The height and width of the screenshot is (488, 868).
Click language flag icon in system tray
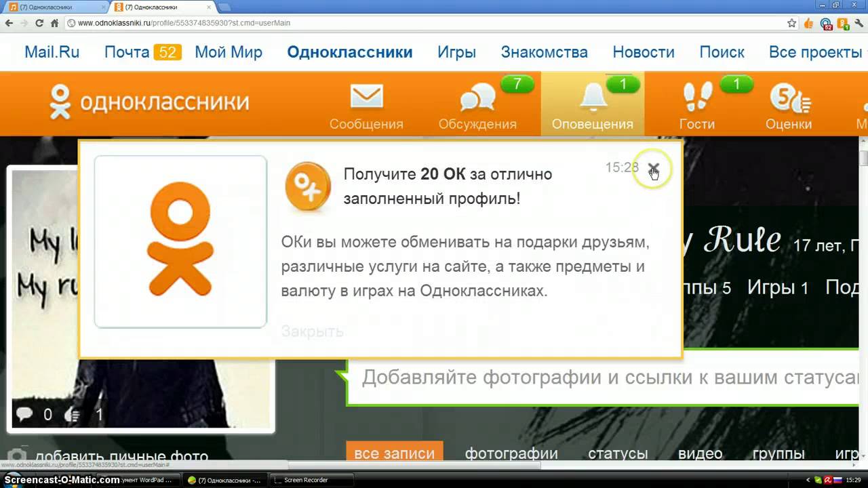tap(837, 480)
